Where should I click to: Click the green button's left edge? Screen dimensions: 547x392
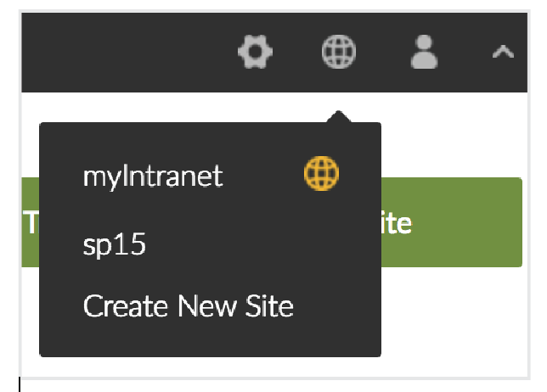coord(29,223)
